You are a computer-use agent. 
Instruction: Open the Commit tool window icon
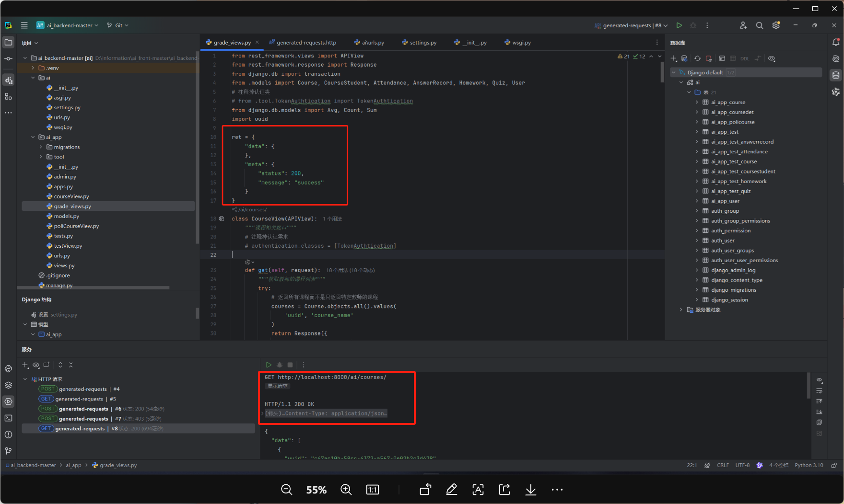pyautogui.click(x=8, y=59)
